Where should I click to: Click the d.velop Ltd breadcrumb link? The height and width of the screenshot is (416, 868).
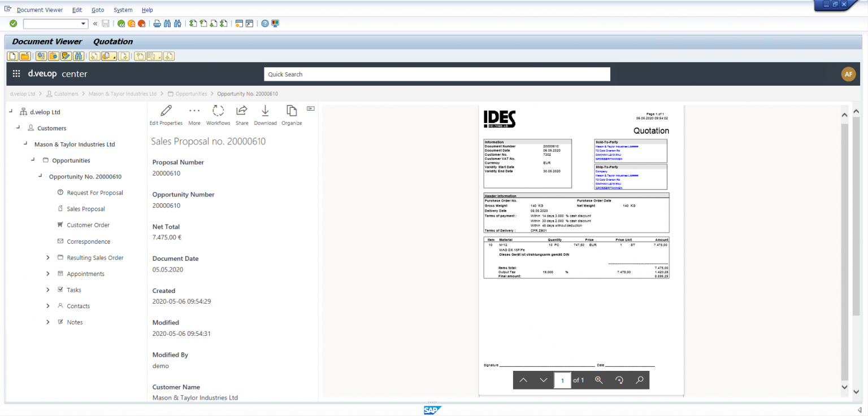[23, 94]
